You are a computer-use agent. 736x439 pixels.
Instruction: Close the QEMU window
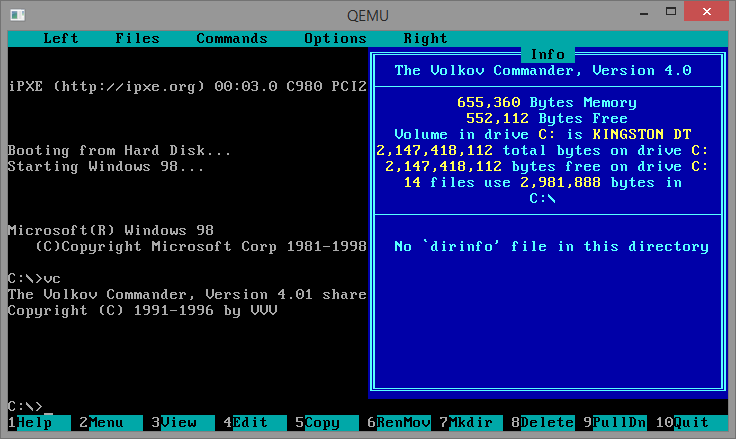click(x=706, y=12)
